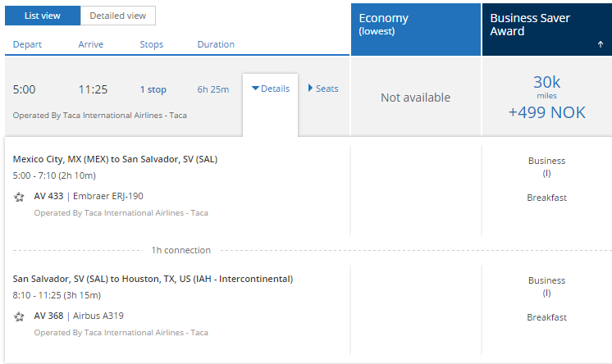The image size is (612, 364).
Task: Sort flights by Duration column
Action: [216, 44]
